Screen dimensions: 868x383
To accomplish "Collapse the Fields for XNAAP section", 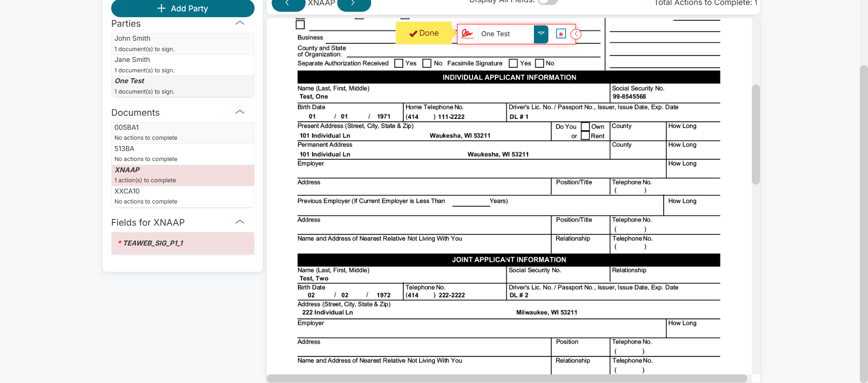I will click(x=240, y=222).
